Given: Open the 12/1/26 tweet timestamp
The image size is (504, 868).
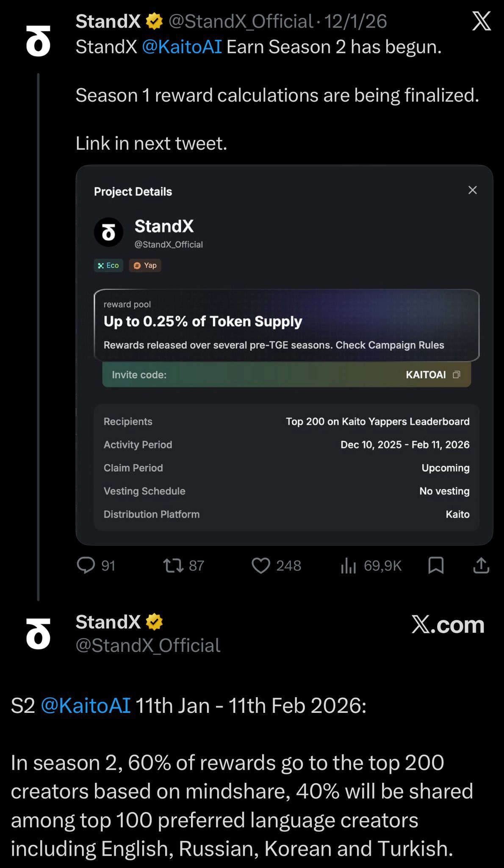Looking at the screenshot, I should 356,22.
